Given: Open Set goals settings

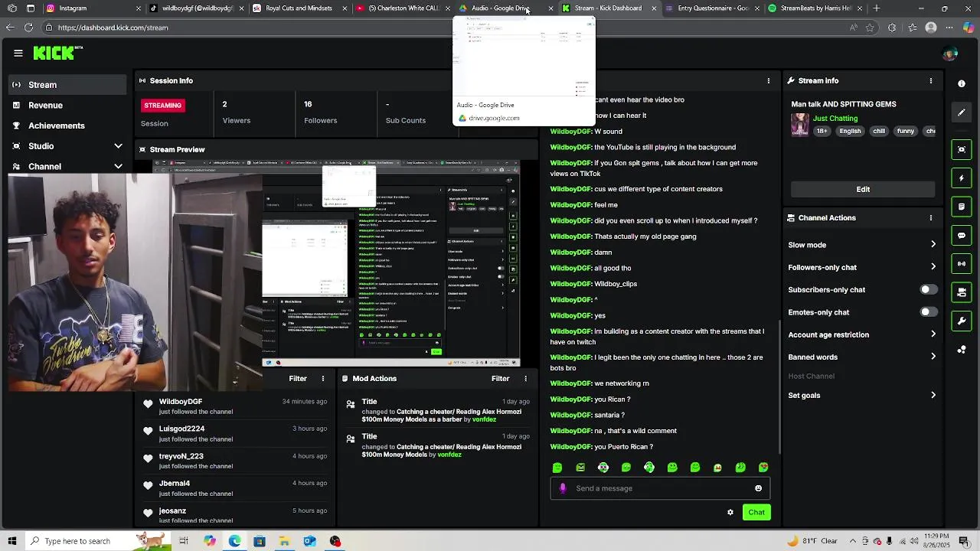Looking at the screenshot, I should (863, 395).
